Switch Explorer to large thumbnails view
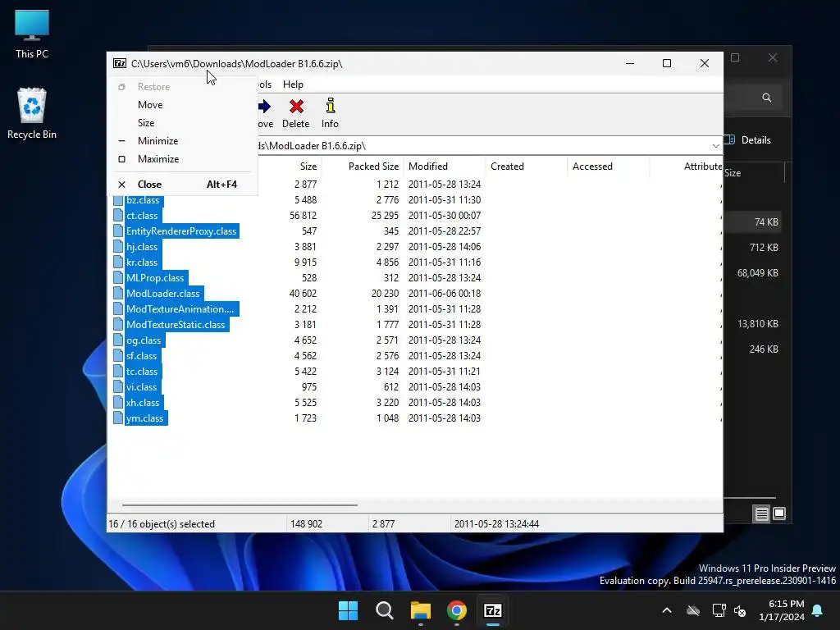Image resolution: width=840 pixels, height=630 pixels. point(779,514)
